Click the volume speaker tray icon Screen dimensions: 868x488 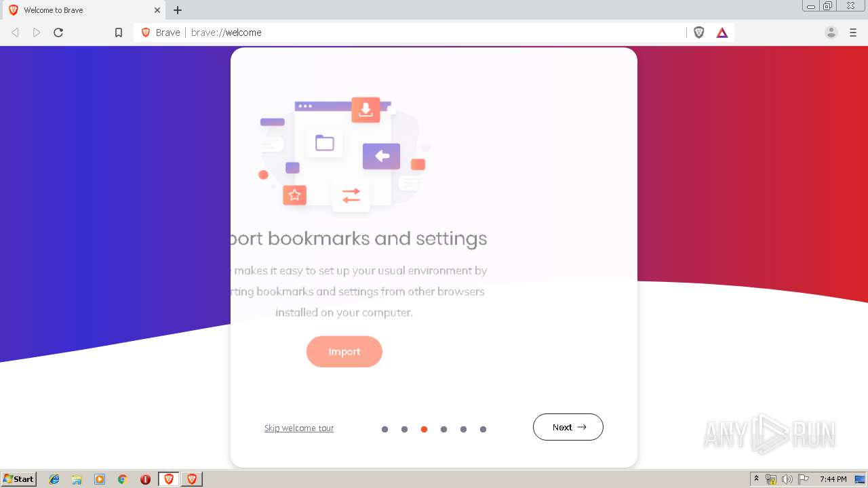[x=787, y=479]
